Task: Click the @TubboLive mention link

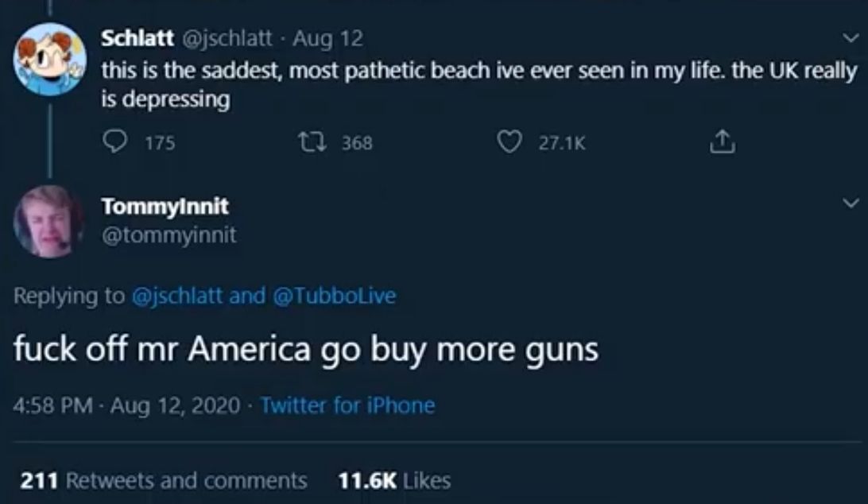Action: pyautogui.click(x=334, y=297)
